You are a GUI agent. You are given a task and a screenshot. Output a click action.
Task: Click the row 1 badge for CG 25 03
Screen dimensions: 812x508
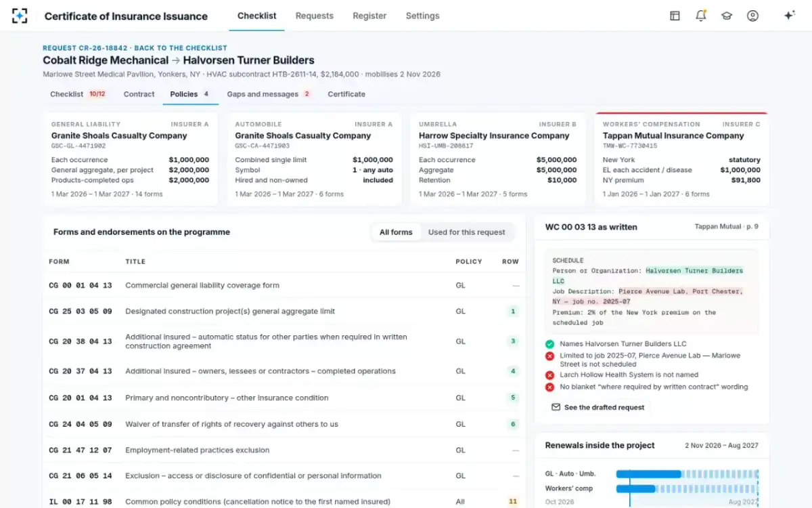pyautogui.click(x=513, y=312)
